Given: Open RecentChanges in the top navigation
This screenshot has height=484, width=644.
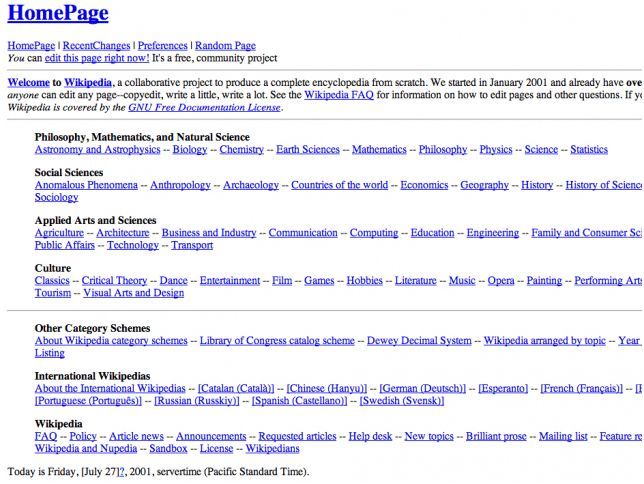Looking at the screenshot, I should (97, 46).
